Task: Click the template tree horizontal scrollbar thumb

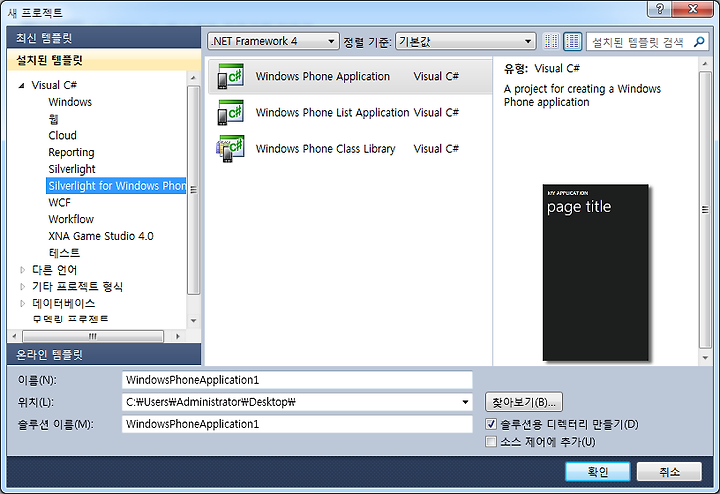Action: click(x=93, y=336)
